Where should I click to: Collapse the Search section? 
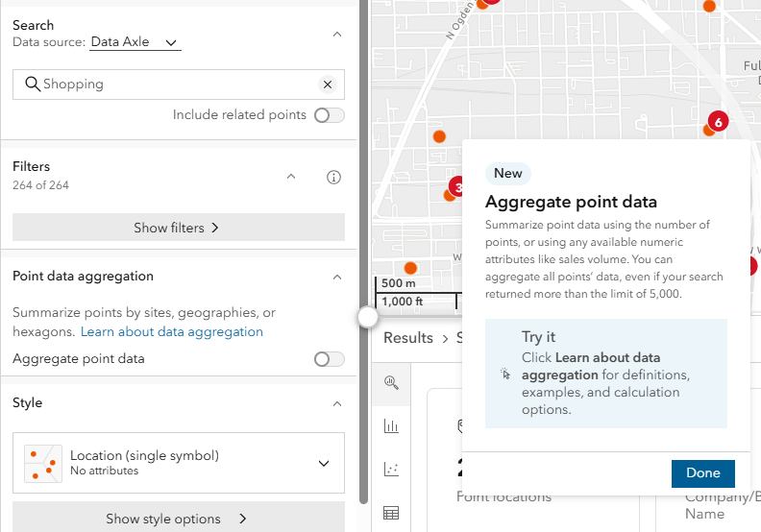click(336, 34)
